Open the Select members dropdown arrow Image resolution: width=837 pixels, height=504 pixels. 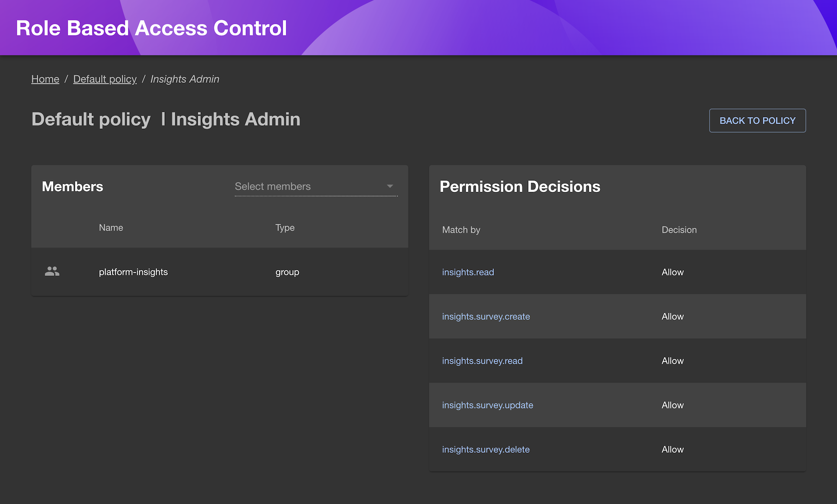[x=390, y=186]
